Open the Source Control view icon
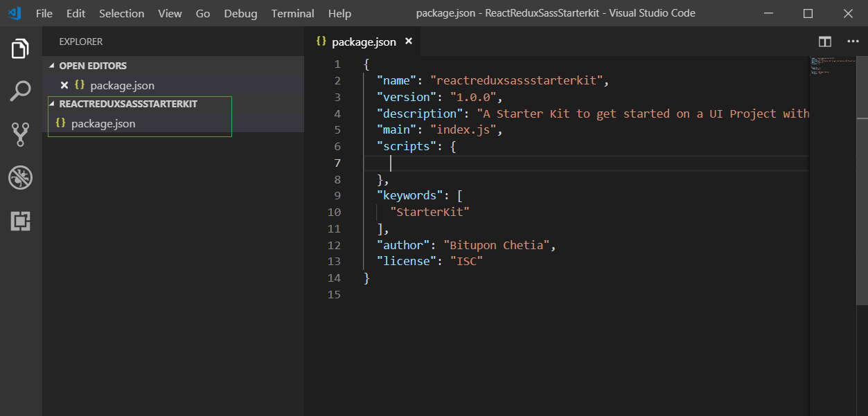 click(x=21, y=134)
